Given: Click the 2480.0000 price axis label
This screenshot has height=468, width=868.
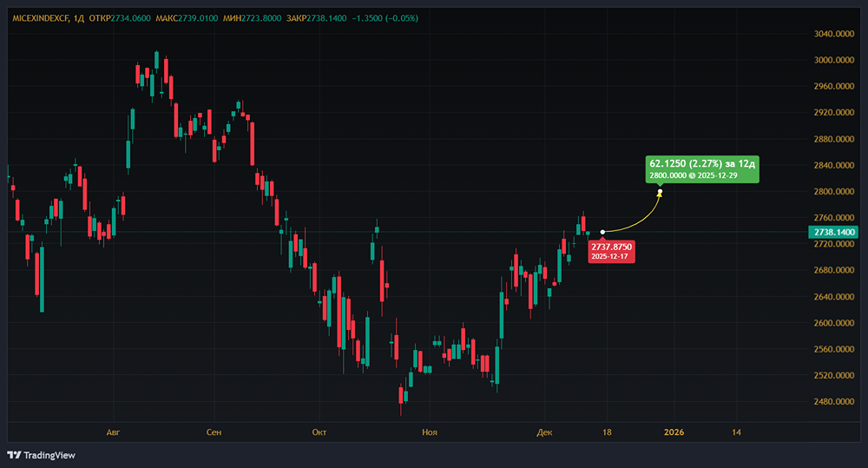Looking at the screenshot, I should pyautogui.click(x=833, y=401).
